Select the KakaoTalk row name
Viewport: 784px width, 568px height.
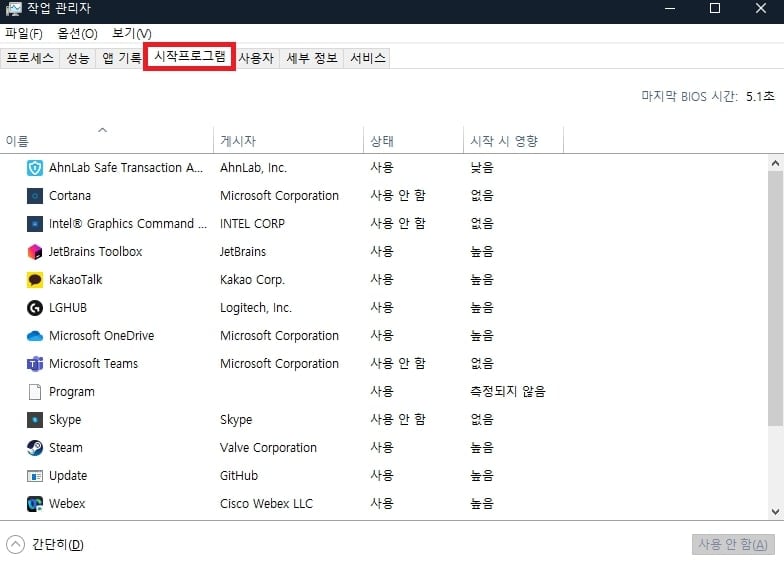point(76,280)
